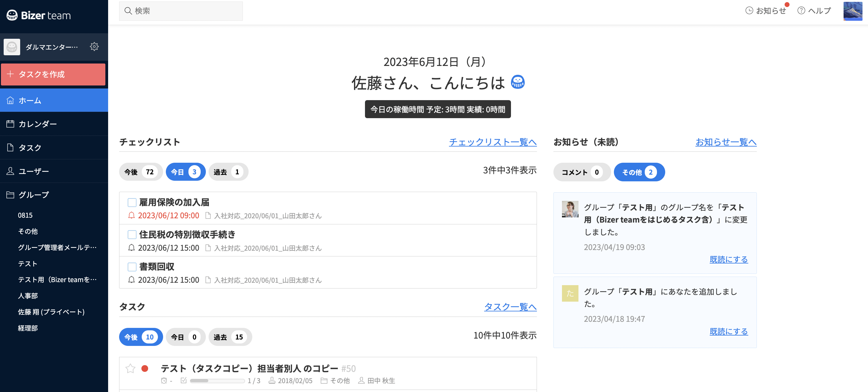The image size is (868, 392).
Task: Open the チェックリスト一覧へ link
Action: [493, 142]
